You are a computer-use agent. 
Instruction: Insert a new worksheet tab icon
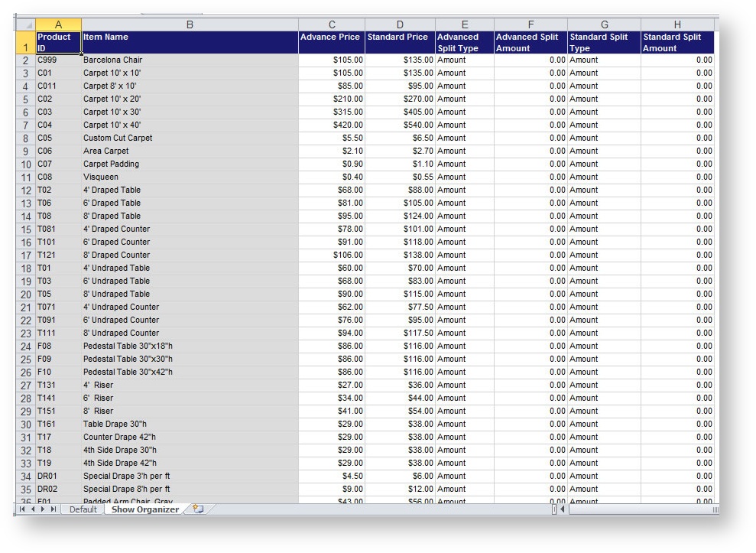198,509
